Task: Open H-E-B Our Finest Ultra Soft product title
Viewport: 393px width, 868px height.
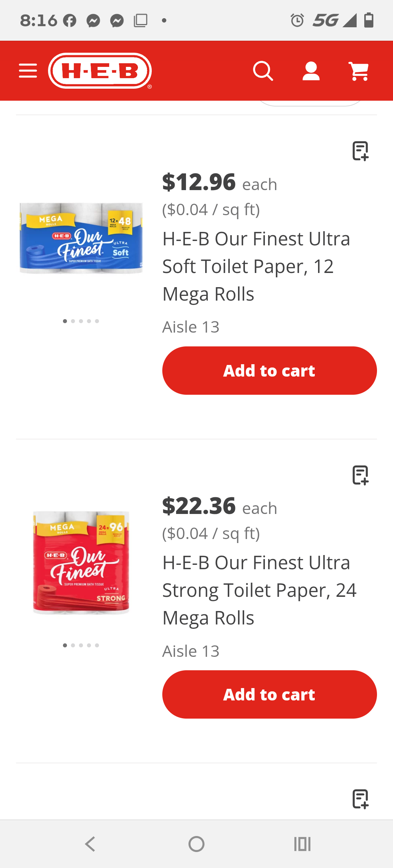Action: coord(256,266)
